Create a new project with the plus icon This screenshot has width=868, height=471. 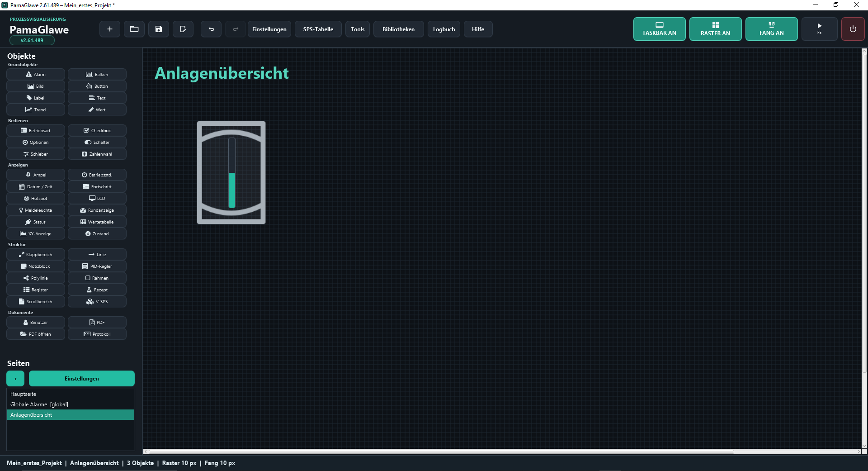click(109, 29)
